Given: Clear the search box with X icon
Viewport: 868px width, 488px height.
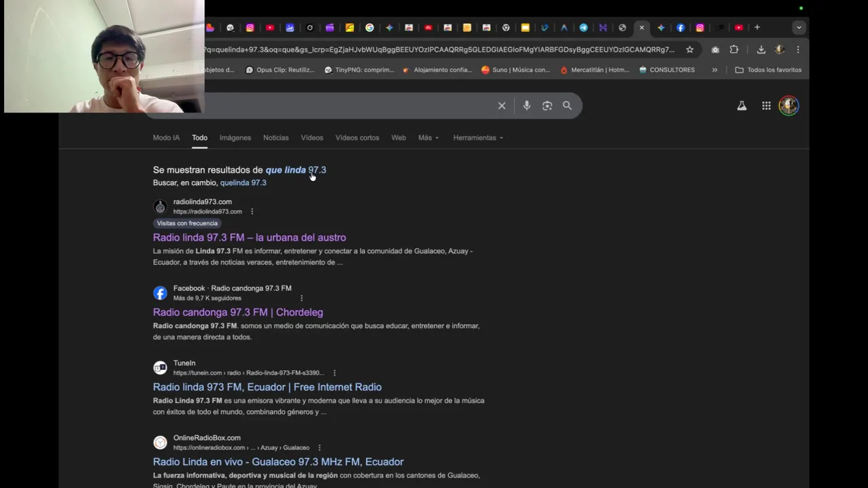Looking at the screenshot, I should pyautogui.click(x=502, y=106).
